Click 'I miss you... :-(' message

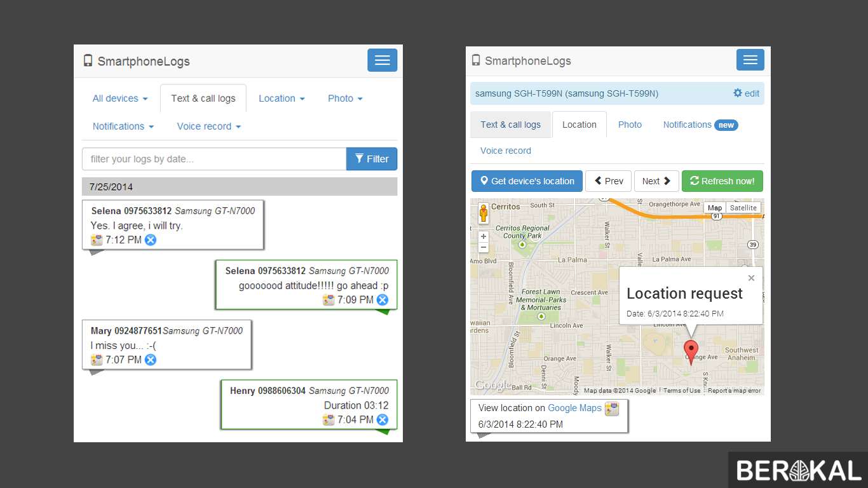(x=123, y=346)
